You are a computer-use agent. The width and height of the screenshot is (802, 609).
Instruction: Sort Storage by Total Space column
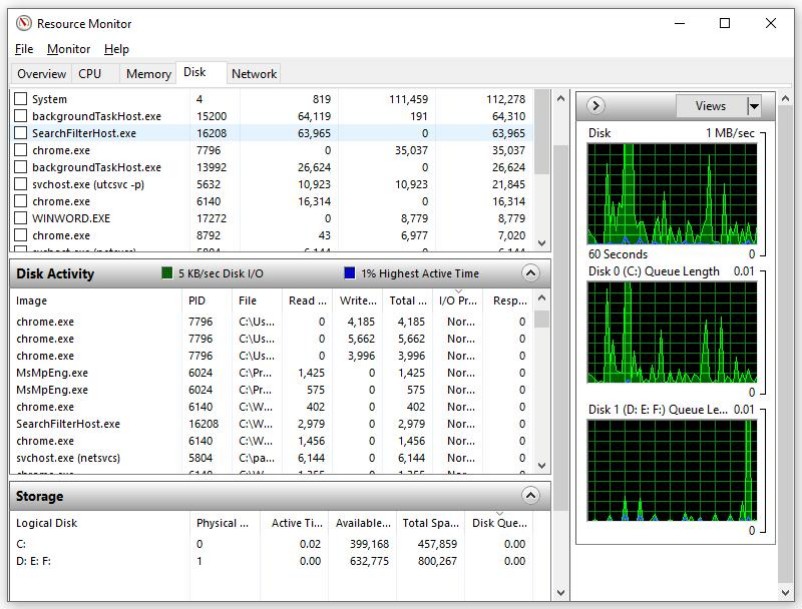pyautogui.click(x=431, y=523)
